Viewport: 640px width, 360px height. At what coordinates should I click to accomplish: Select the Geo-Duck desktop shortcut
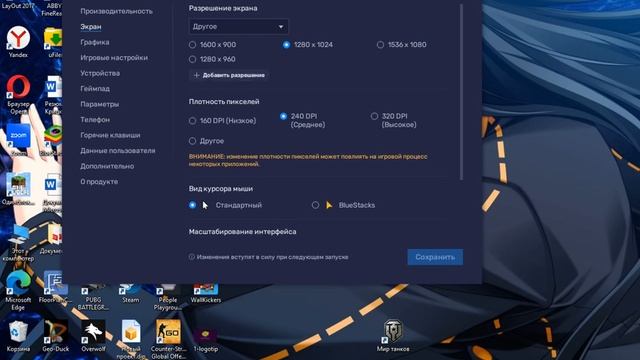pyautogui.click(x=56, y=336)
